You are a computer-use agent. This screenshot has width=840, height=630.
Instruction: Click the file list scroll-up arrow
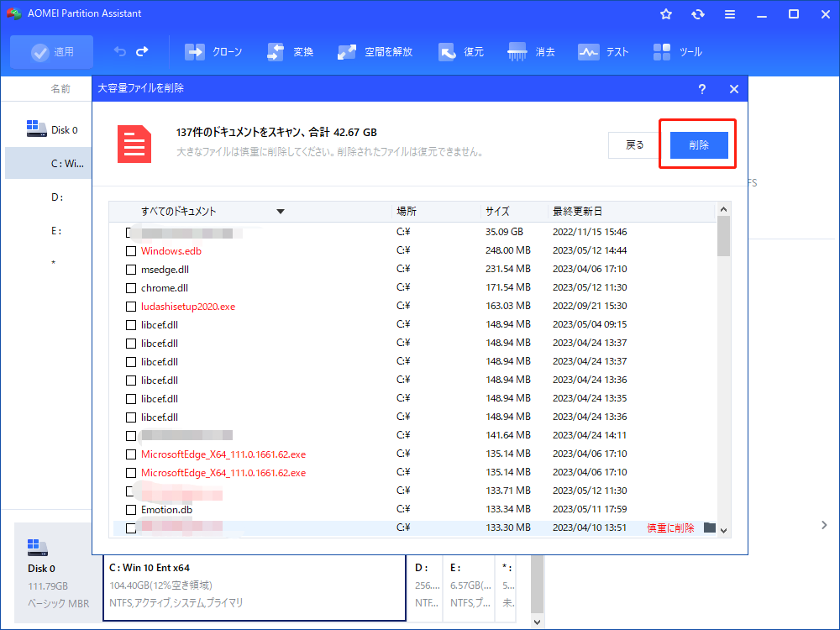(x=723, y=209)
